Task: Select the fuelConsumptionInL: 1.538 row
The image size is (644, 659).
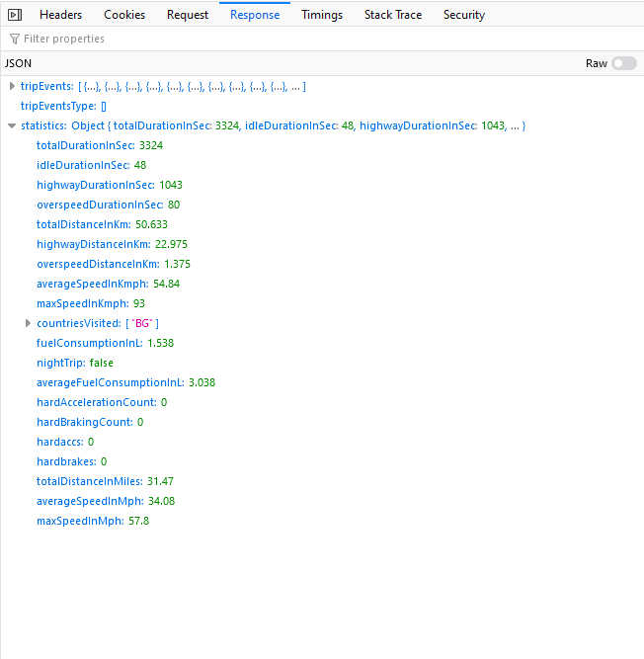Action: point(322,343)
